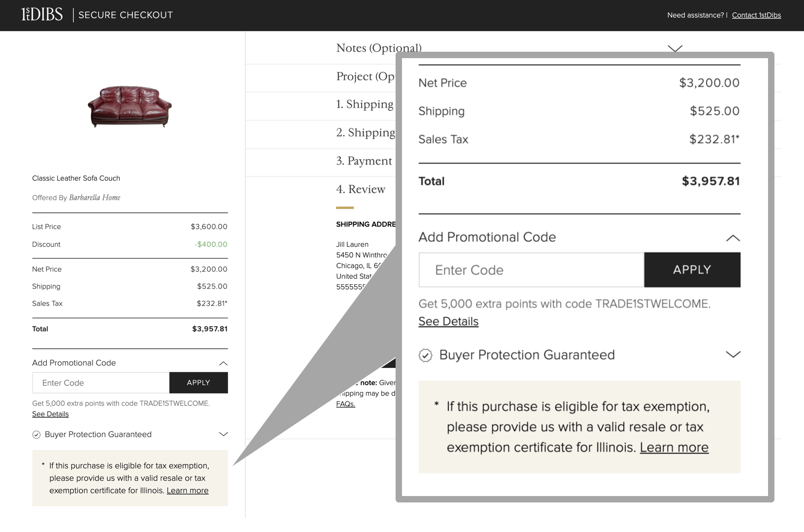Viewport: 804px width, 532px height.
Task: Expand Buyer Protection Guaranteed in the sidebar
Action: pos(224,434)
